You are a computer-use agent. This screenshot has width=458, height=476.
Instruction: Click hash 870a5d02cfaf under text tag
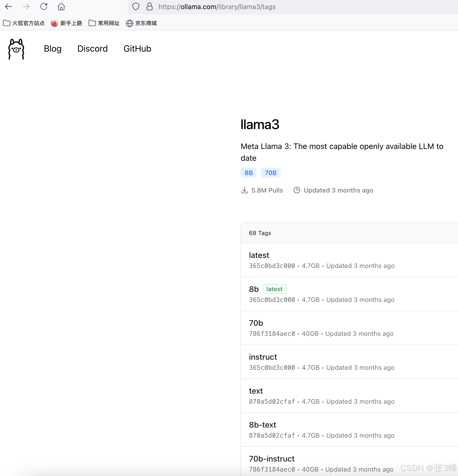[x=272, y=402]
